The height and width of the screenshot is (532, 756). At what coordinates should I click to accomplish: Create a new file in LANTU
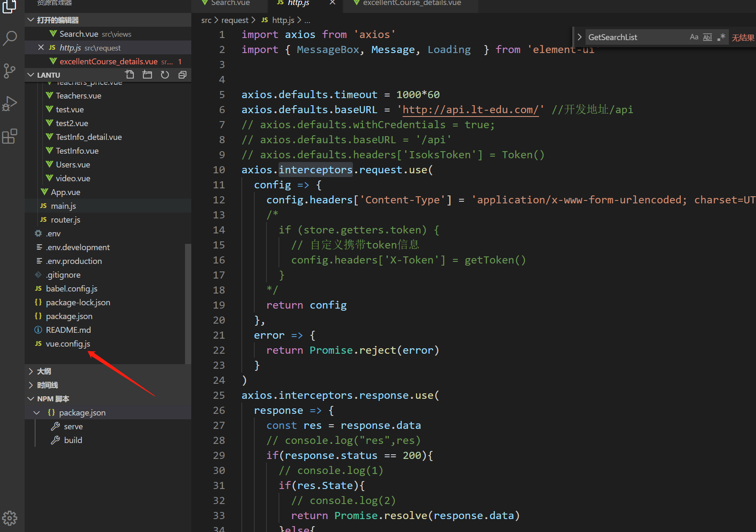[x=130, y=75]
